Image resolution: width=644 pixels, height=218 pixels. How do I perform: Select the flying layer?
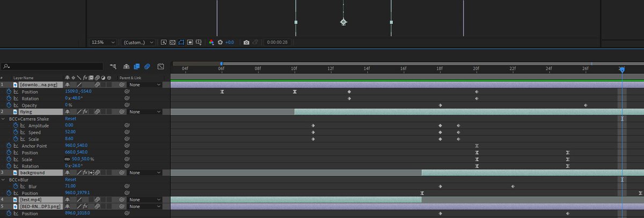pyautogui.click(x=26, y=112)
